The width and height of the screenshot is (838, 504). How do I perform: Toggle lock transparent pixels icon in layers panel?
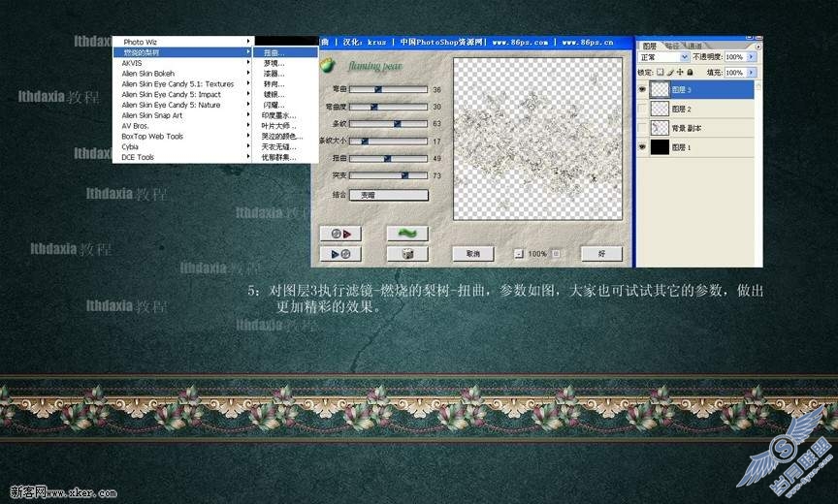(x=661, y=72)
